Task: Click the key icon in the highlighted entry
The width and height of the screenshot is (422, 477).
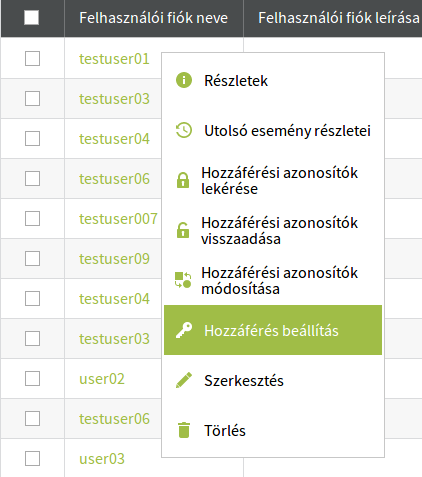Action: (x=184, y=330)
